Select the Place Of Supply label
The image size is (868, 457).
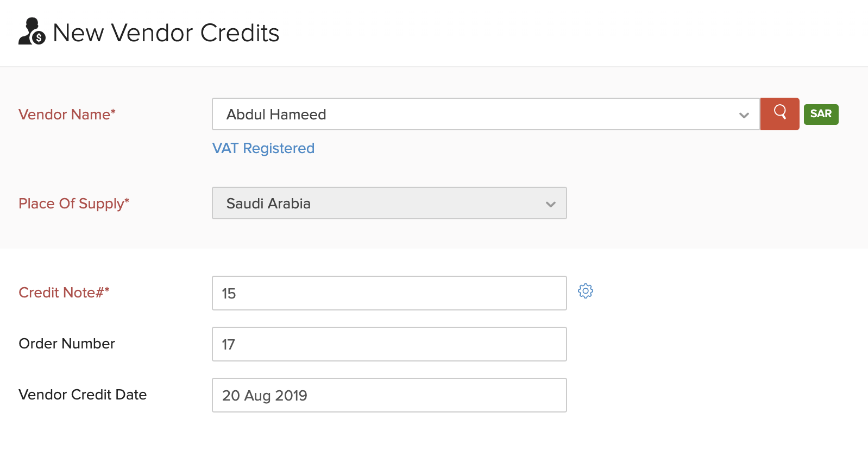point(74,204)
